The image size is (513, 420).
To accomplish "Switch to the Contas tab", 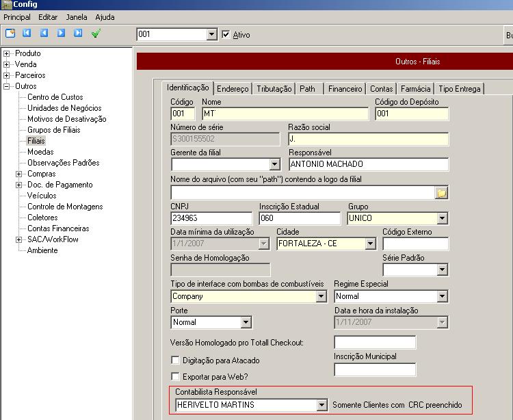I will click(382, 89).
